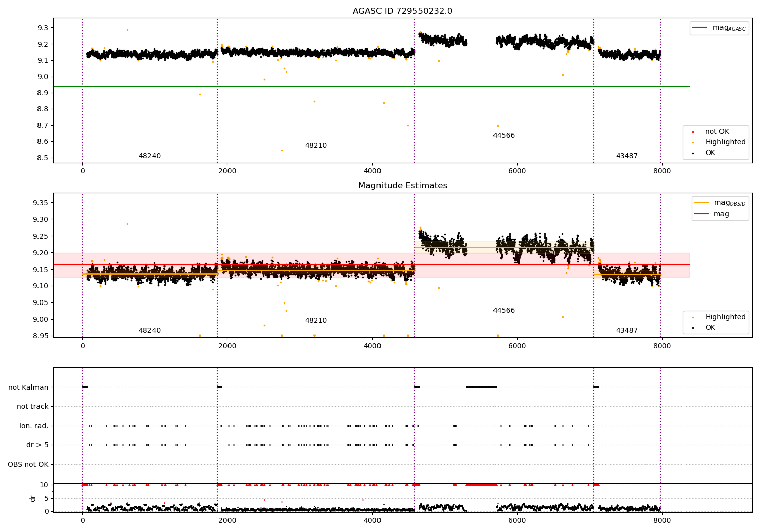The height and width of the screenshot is (532, 760).
Task: Click OBSID label 48240 in the top plot
Action: click(149, 156)
